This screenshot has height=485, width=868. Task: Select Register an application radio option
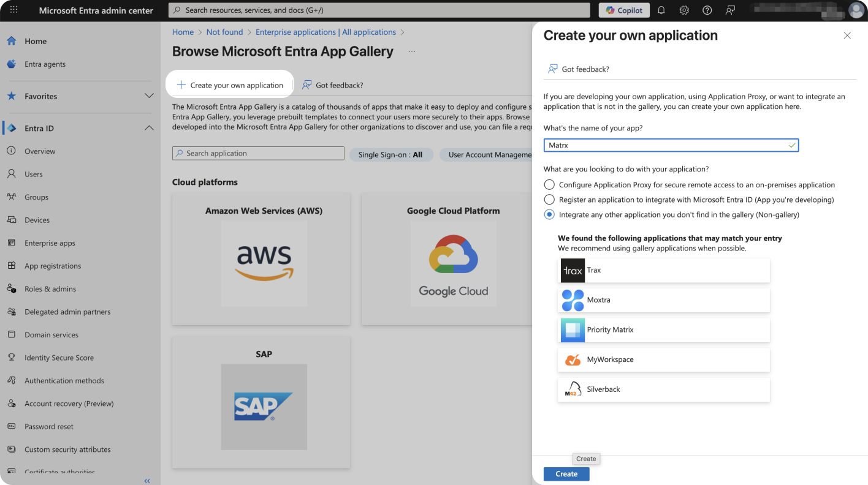tap(549, 200)
